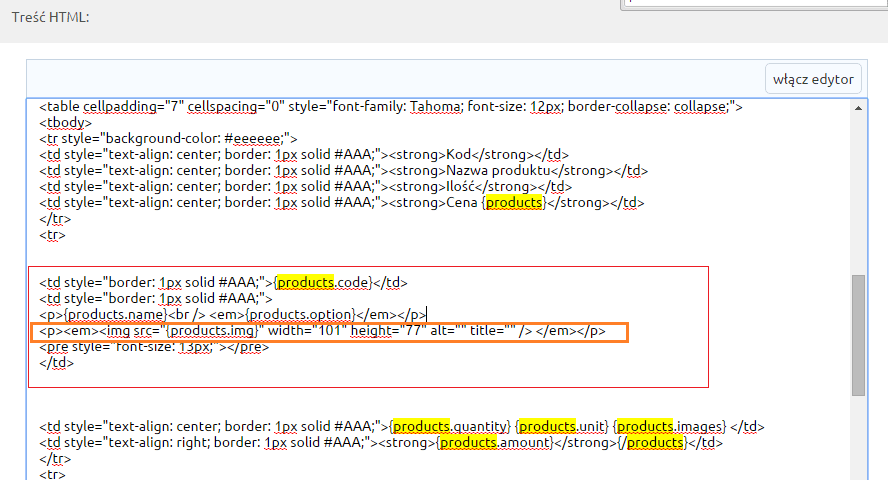Screen dimensions: 888x480
Task: Click the highlighted products.unit placeholder
Action: point(563,426)
